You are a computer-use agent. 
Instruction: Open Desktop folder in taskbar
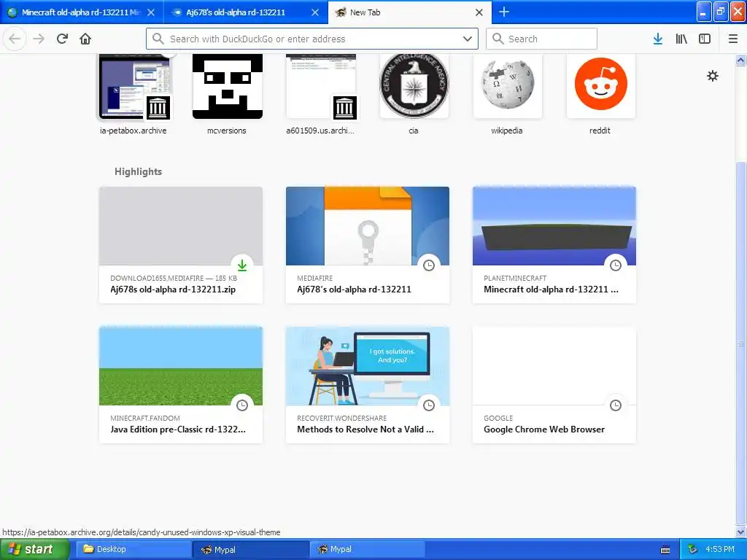134,549
